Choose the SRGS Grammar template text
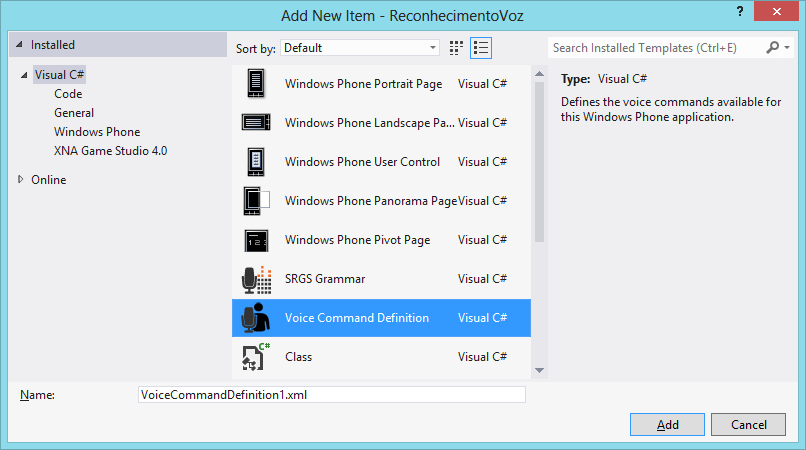The height and width of the screenshot is (450, 806). tap(325, 279)
